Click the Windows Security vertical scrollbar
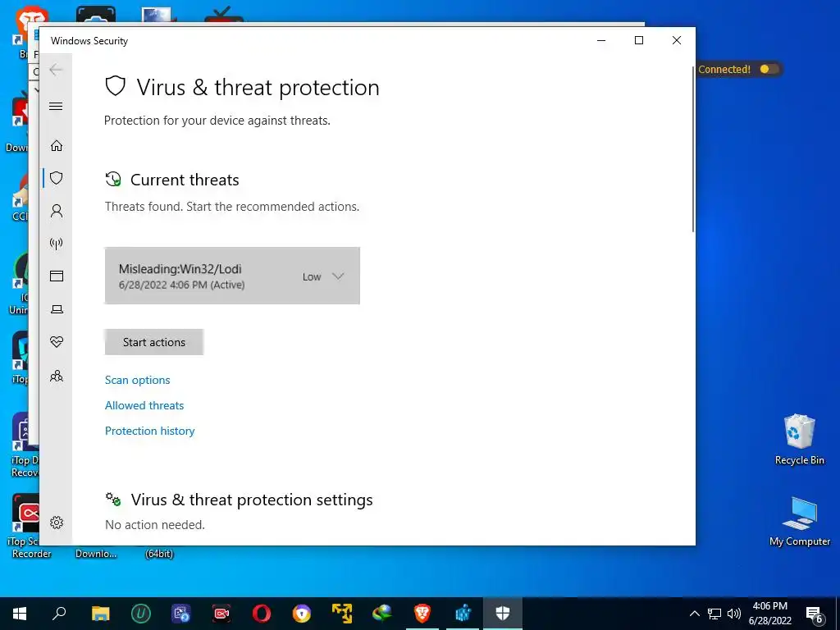 [x=693, y=150]
